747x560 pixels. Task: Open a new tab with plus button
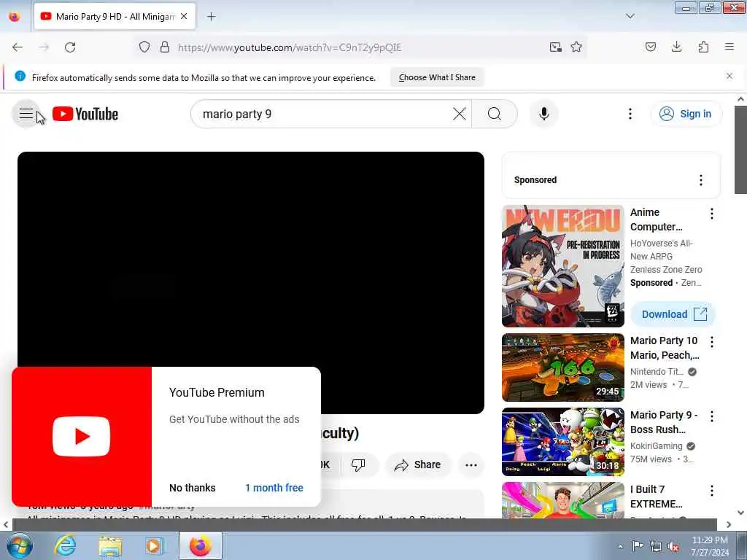[211, 17]
